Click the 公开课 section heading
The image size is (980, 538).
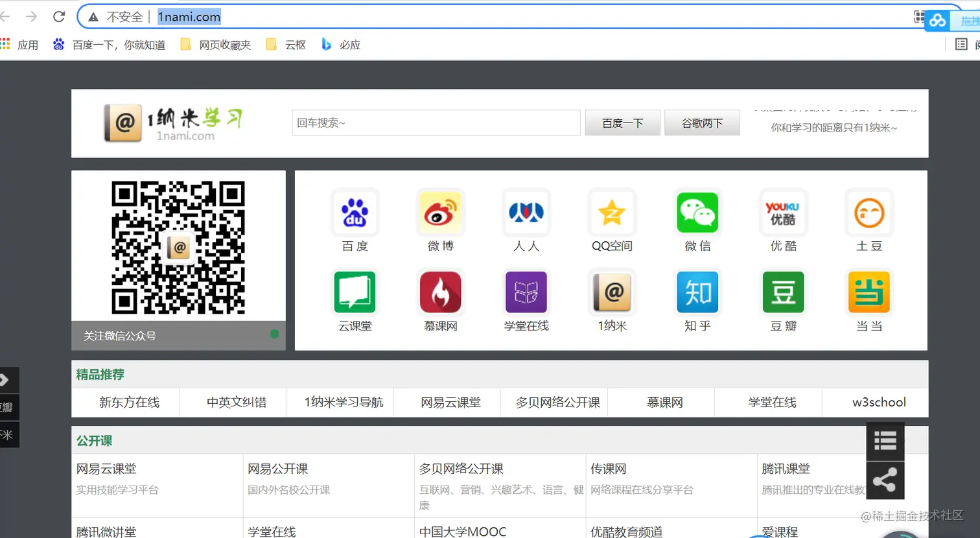coord(94,441)
